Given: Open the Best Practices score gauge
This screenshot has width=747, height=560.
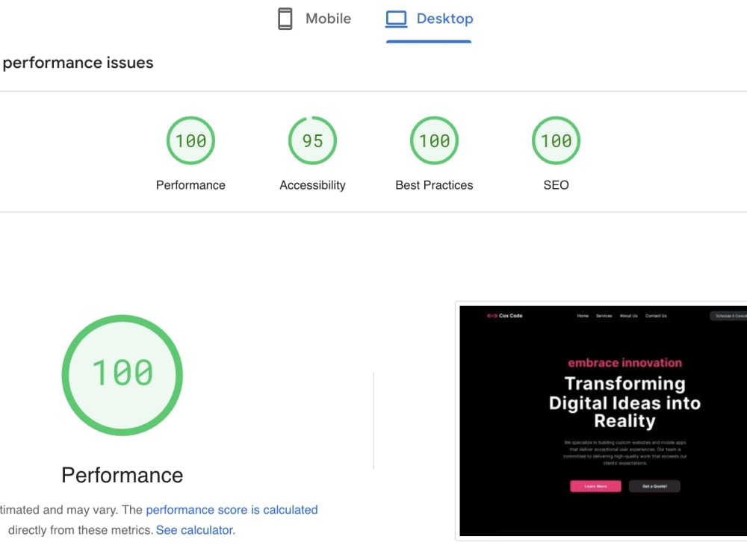Looking at the screenshot, I should click(434, 140).
